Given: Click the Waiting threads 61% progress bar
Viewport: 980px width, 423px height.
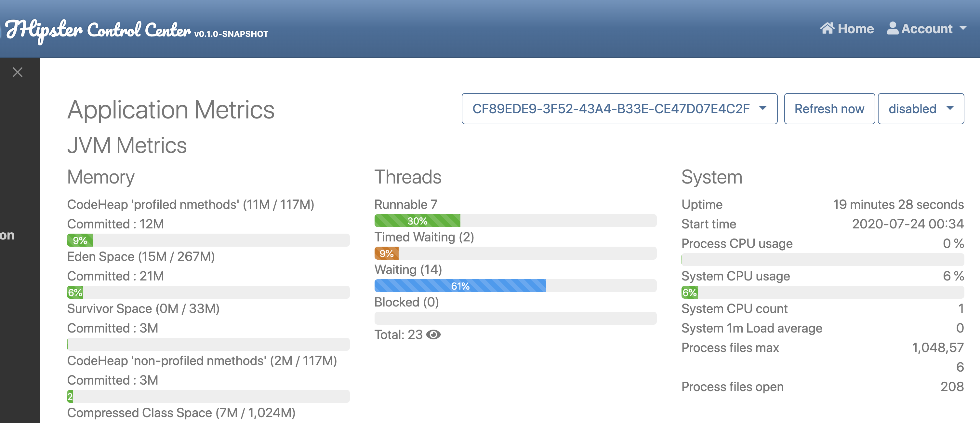Looking at the screenshot, I should [x=460, y=286].
